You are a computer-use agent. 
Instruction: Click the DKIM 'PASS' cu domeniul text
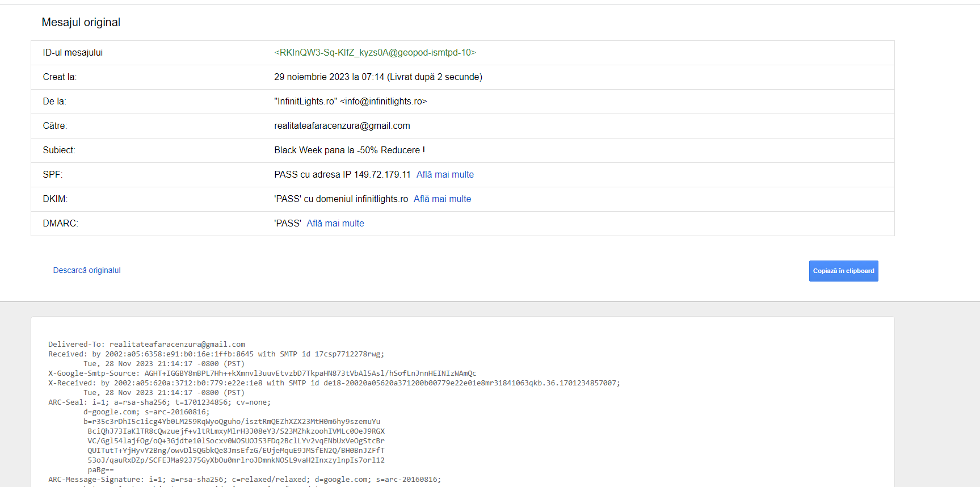pos(341,199)
